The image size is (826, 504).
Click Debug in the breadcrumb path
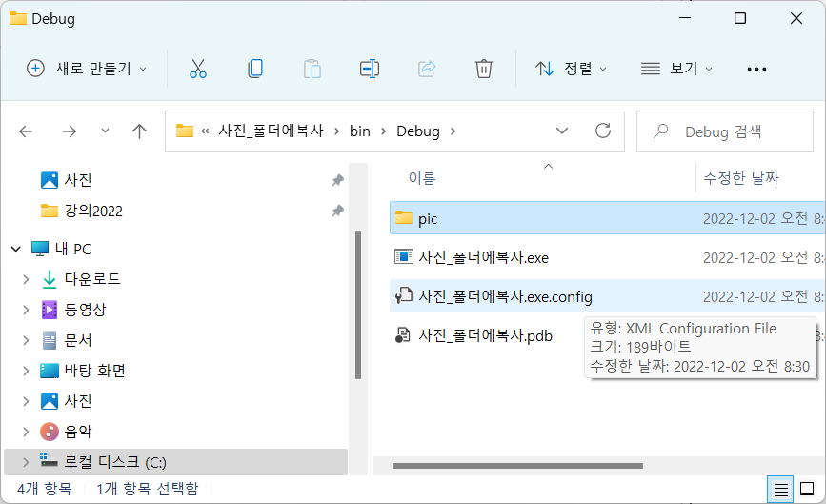[418, 131]
